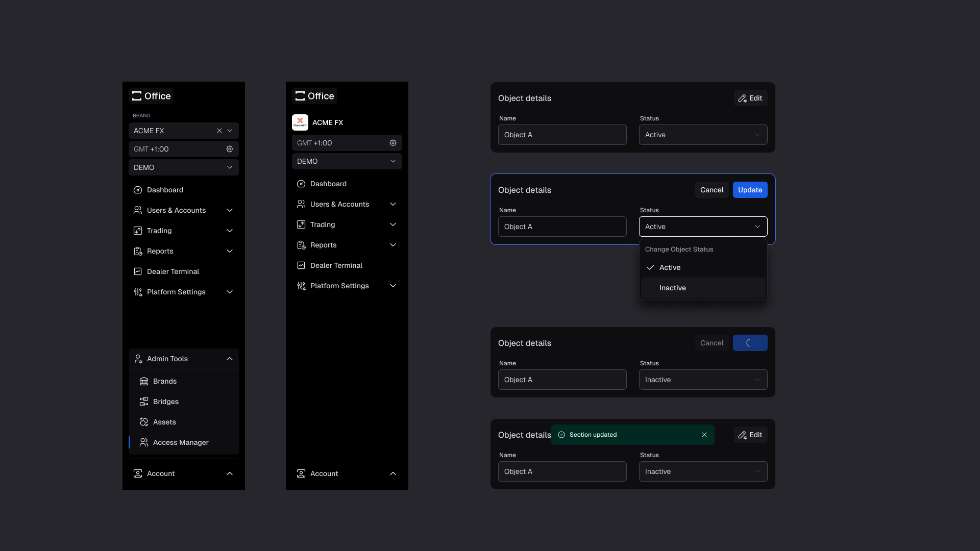Open Dealer Terminal in left sidebar

pyautogui.click(x=184, y=271)
